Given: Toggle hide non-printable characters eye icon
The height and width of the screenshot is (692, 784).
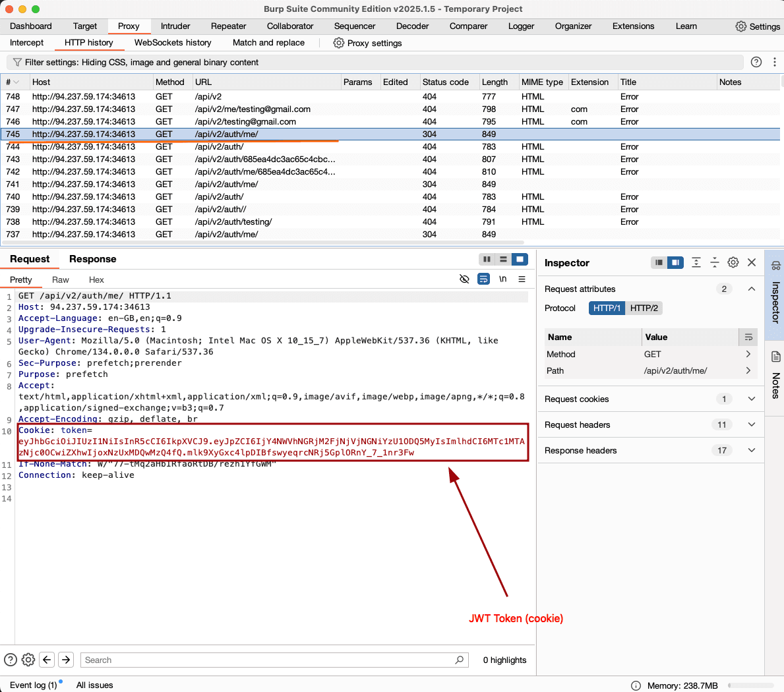Looking at the screenshot, I should pos(464,279).
